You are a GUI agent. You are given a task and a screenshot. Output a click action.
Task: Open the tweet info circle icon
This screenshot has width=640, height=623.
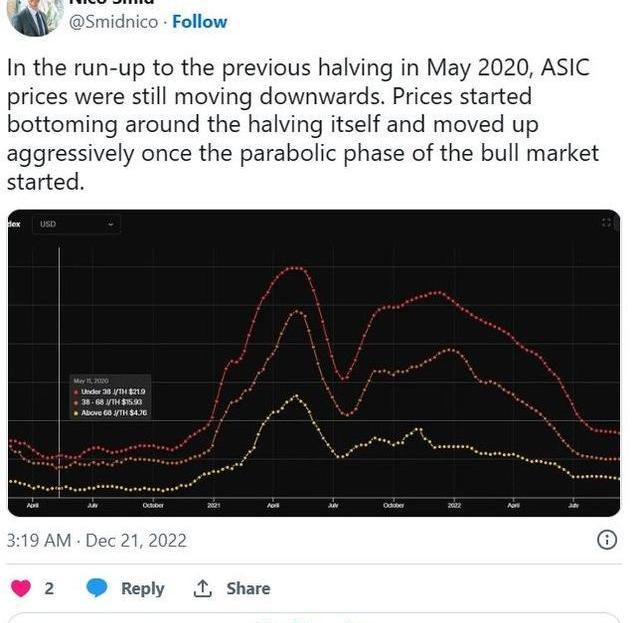(x=606, y=540)
